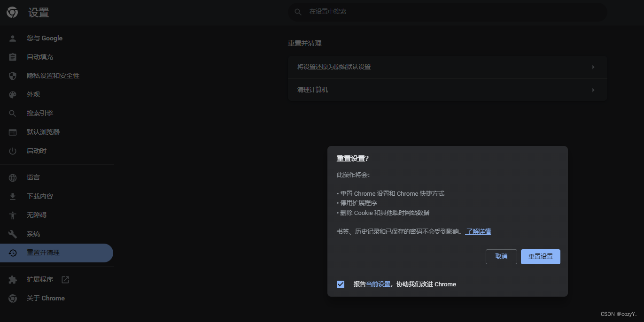Click the palette icon for 外观

13,95
